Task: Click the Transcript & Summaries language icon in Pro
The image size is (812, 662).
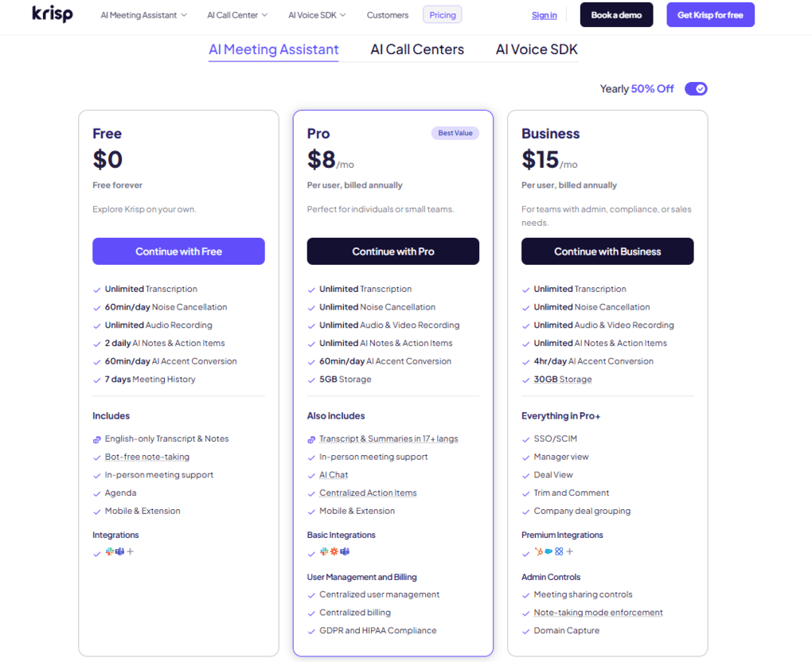Action: pos(312,438)
